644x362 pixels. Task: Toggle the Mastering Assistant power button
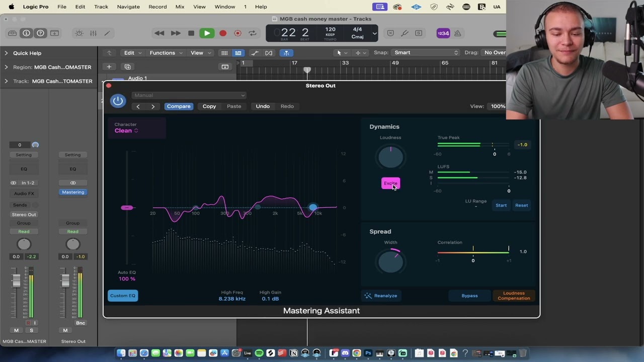pos(118,101)
